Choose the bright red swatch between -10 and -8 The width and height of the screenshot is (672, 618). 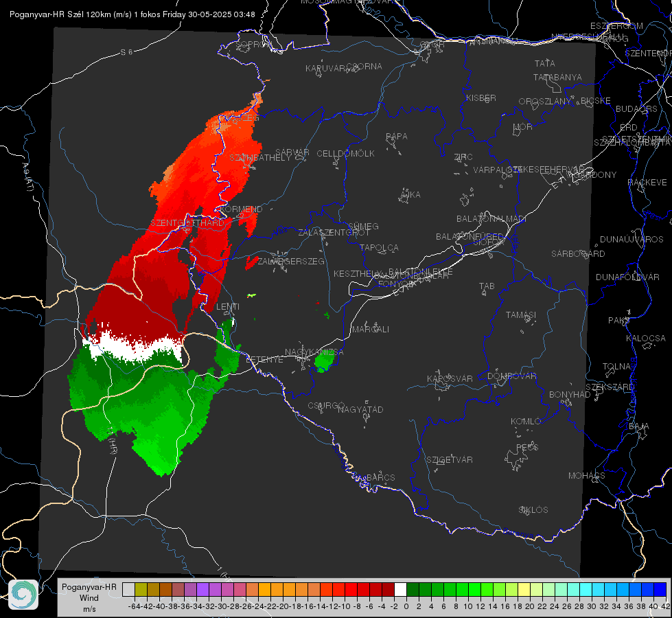(351, 589)
